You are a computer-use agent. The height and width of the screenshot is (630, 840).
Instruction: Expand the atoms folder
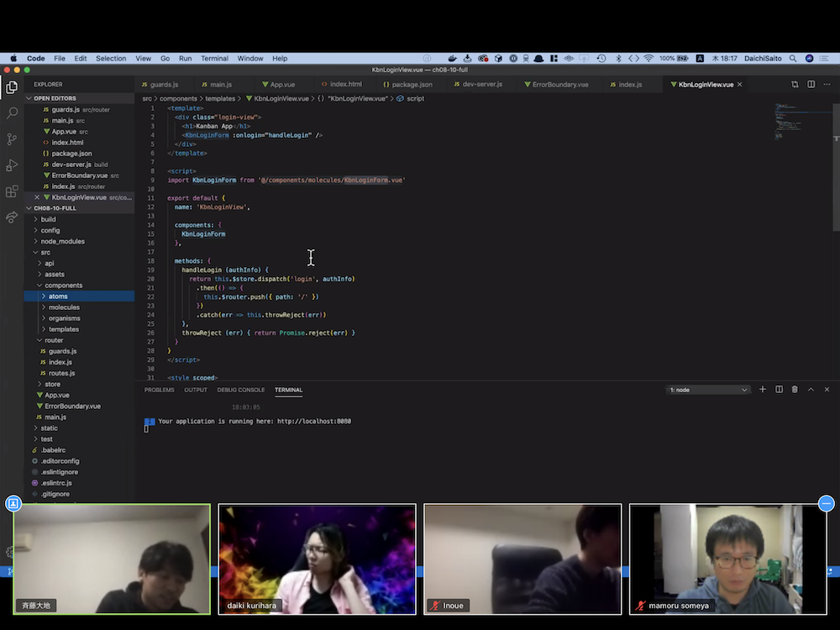(x=79, y=297)
